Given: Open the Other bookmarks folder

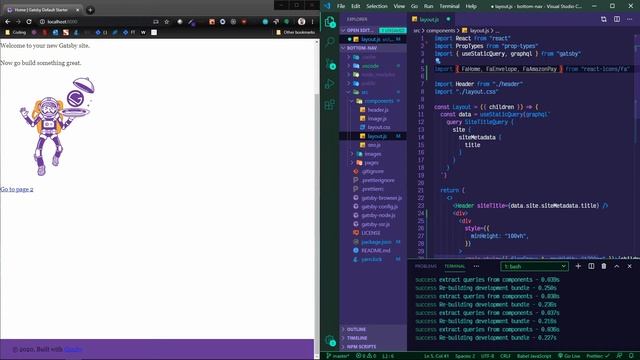Looking at the screenshot, I should point(296,32).
